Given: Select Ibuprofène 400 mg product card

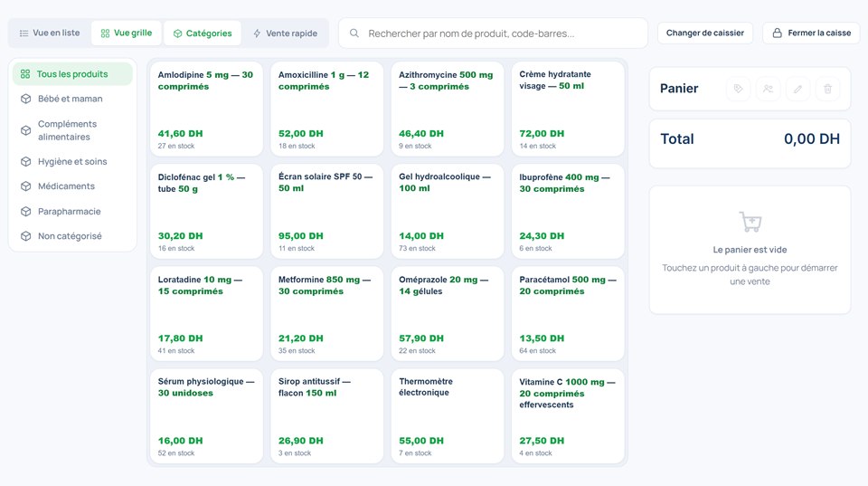Looking at the screenshot, I should [568, 211].
